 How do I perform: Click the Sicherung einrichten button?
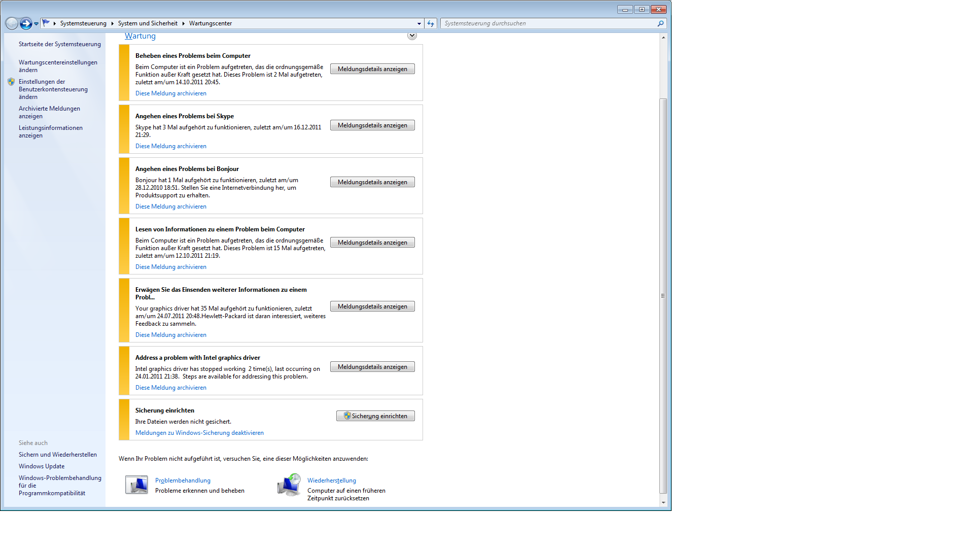tap(375, 416)
